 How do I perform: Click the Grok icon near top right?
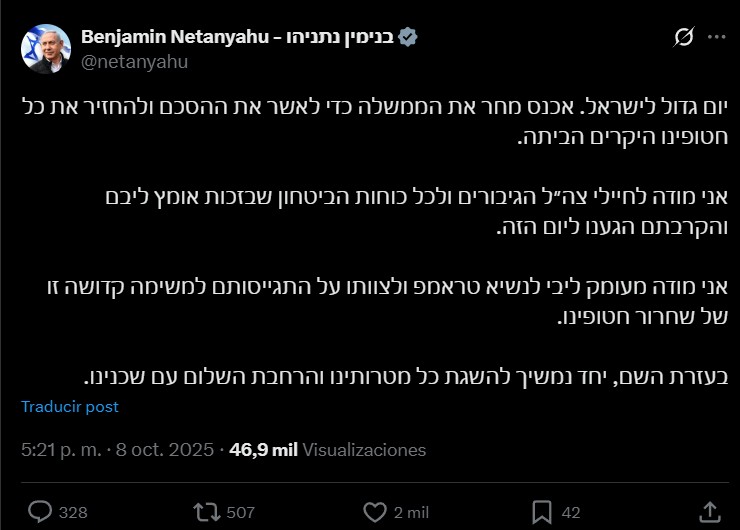(684, 37)
